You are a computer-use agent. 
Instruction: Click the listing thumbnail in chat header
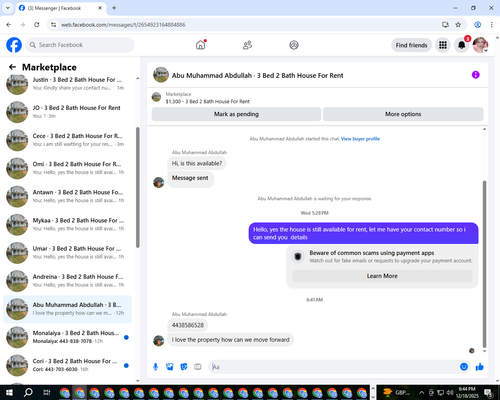tap(161, 75)
